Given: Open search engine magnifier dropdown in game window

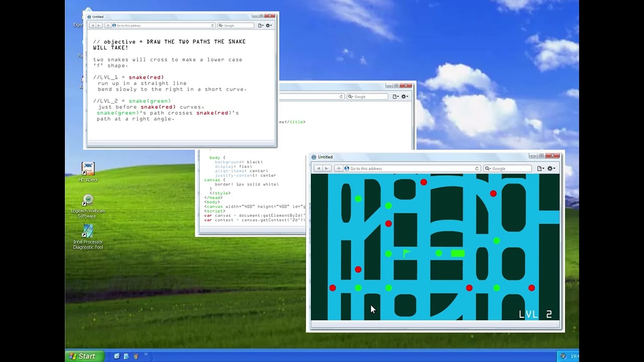Looking at the screenshot, I should click(x=488, y=168).
